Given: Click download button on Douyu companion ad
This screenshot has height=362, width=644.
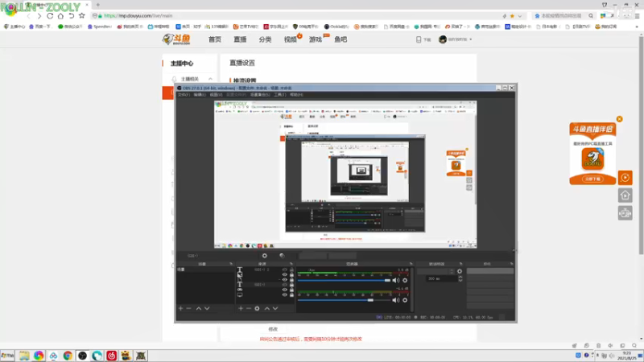Looking at the screenshot, I should click(x=592, y=179).
